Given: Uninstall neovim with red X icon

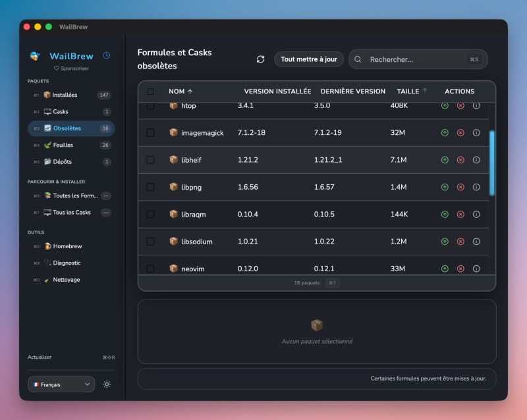Looking at the screenshot, I should click(460, 269).
